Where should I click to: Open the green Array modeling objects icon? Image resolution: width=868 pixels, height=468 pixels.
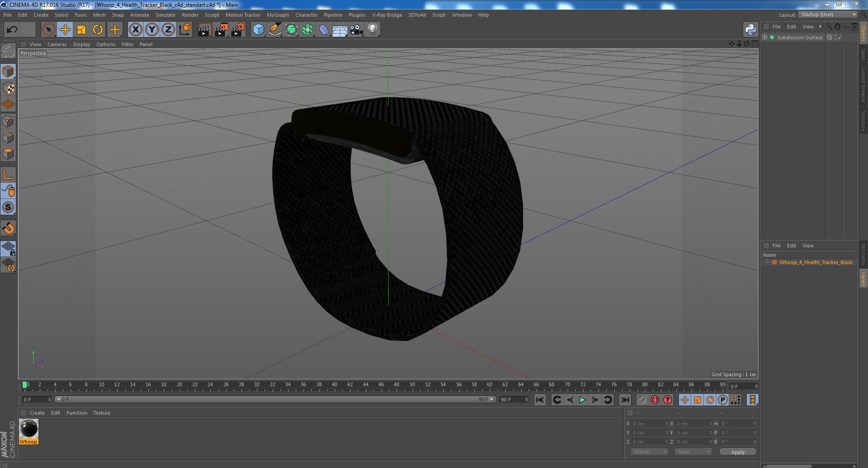tap(308, 30)
